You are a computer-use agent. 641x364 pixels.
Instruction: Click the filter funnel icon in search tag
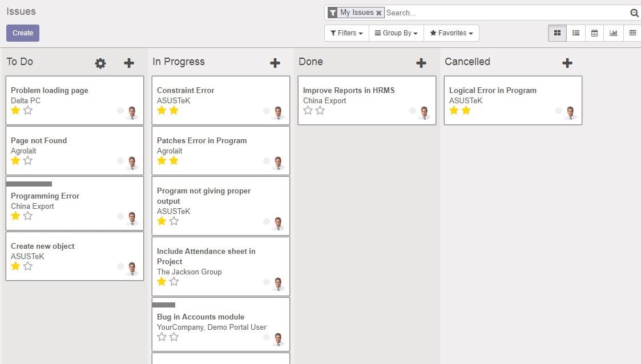333,13
